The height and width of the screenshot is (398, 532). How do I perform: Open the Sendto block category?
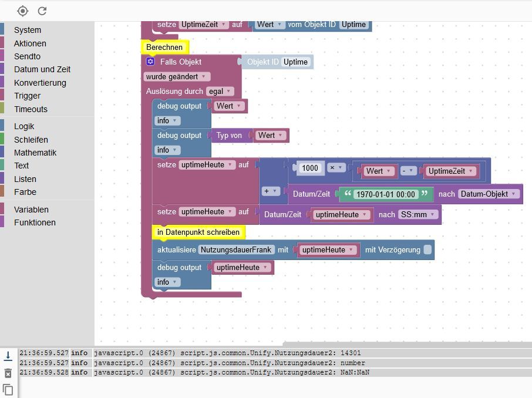click(27, 56)
